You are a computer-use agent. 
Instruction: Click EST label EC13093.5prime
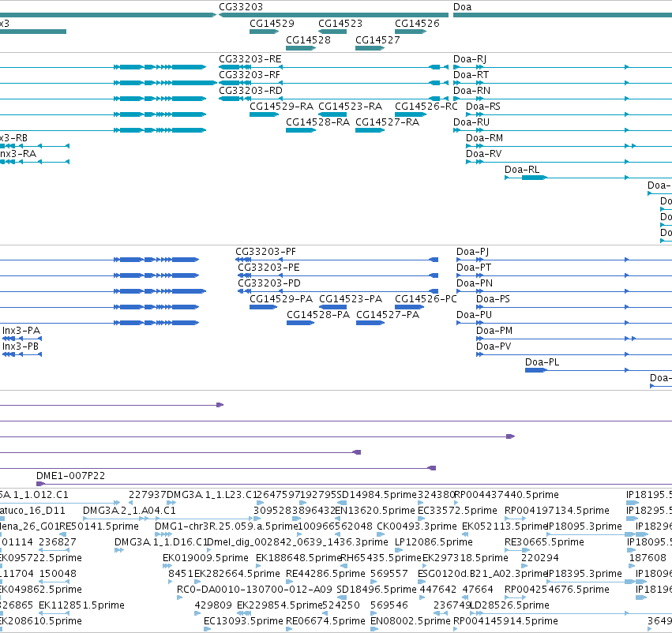(243, 621)
